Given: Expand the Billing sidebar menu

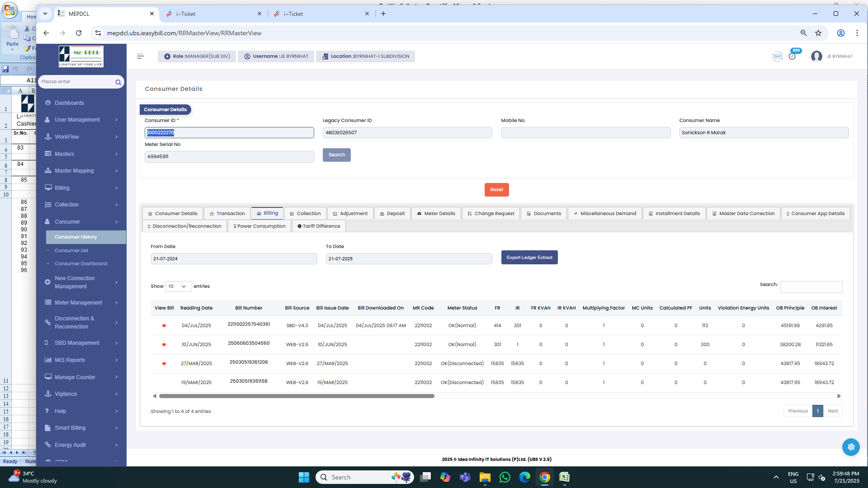Looking at the screenshot, I should [81, 188].
